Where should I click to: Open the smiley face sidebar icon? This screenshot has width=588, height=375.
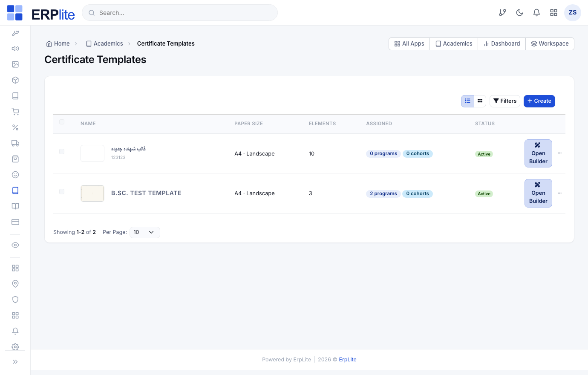(15, 175)
